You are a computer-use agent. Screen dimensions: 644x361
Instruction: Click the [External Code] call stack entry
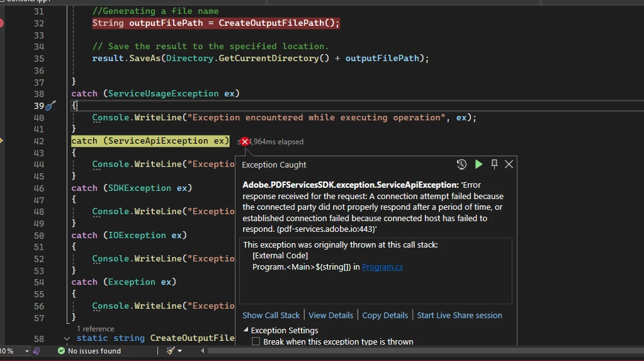[280, 256]
